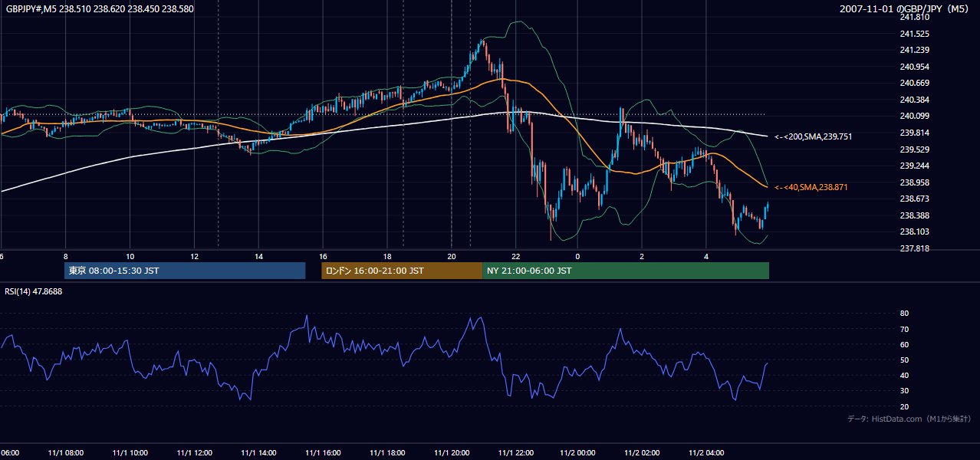Click hour label 18 under price chart
Screen dimensions: 980x460
[387, 256]
